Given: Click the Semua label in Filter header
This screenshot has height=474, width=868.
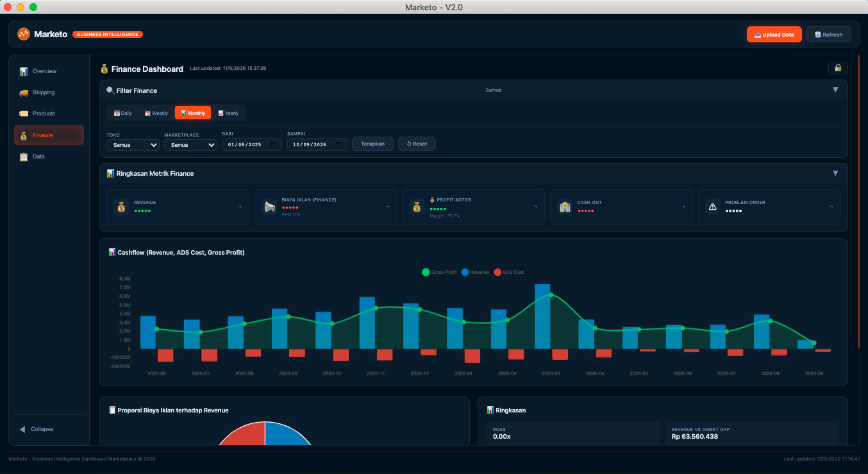Looking at the screenshot, I should coord(494,90).
